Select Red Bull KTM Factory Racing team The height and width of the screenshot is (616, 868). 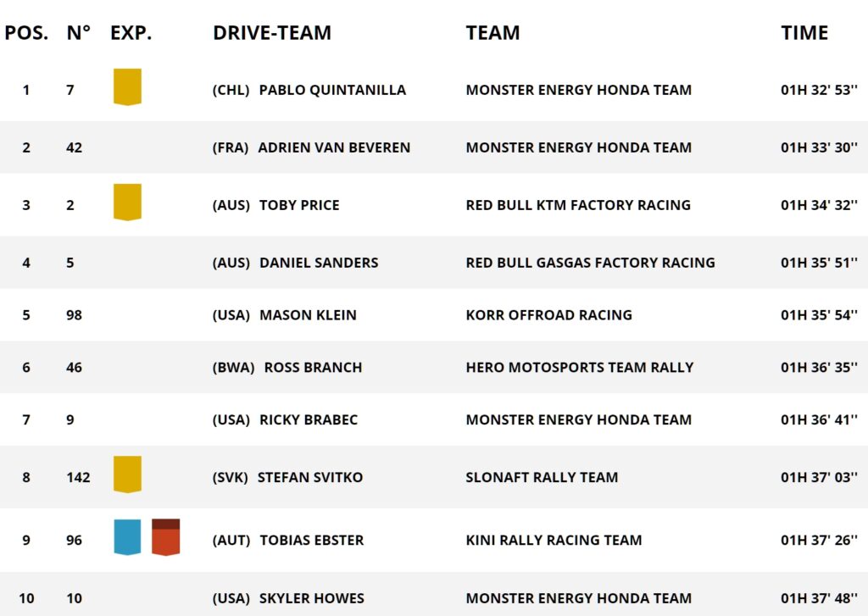click(578, 205)
